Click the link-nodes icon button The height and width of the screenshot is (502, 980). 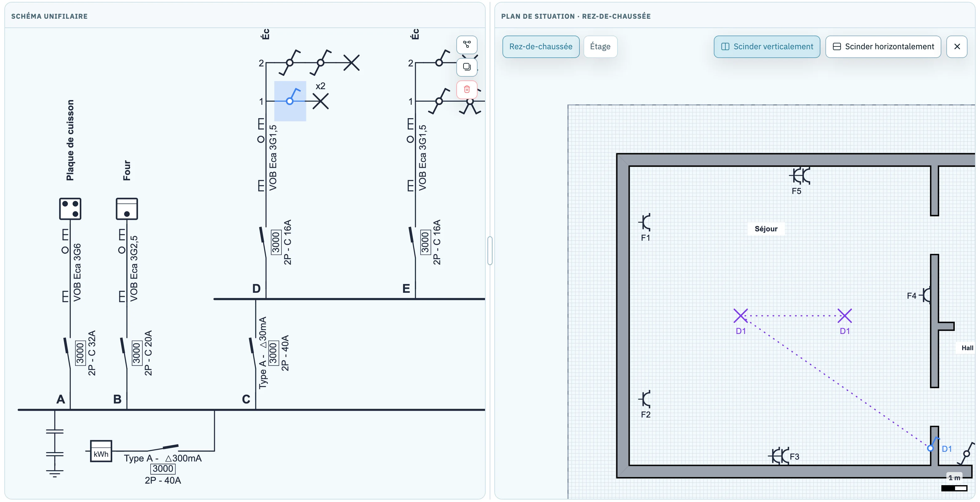point(467,45)
